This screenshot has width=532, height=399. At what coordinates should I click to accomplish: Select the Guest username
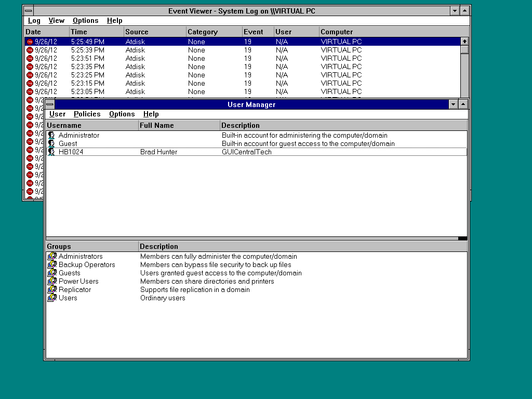[68, 143]
